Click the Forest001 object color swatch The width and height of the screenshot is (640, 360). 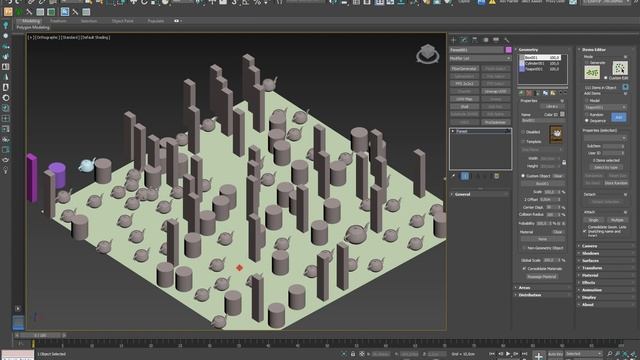coord(509,50)
